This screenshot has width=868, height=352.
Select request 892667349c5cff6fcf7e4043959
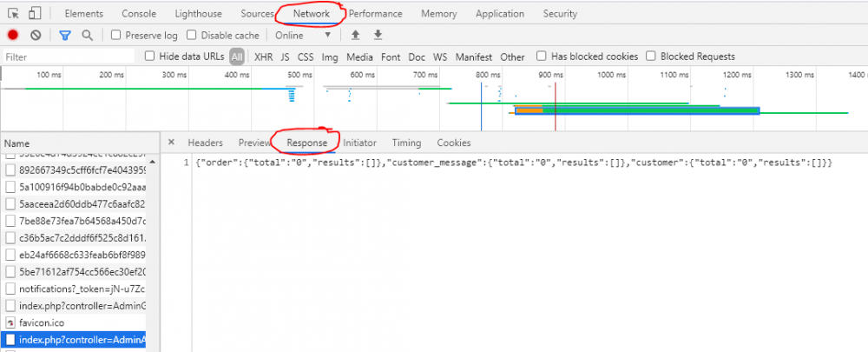pyautogui.click(x=73, y=170)
